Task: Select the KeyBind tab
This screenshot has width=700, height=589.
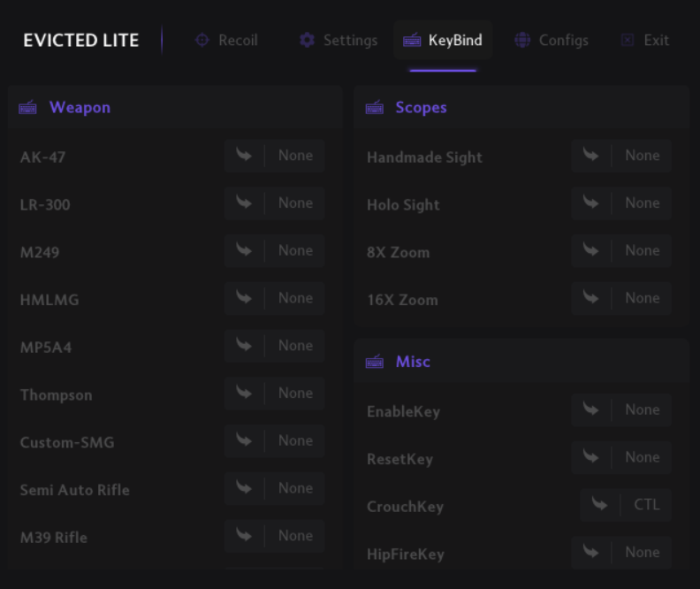Action: (x=443, y=40)
